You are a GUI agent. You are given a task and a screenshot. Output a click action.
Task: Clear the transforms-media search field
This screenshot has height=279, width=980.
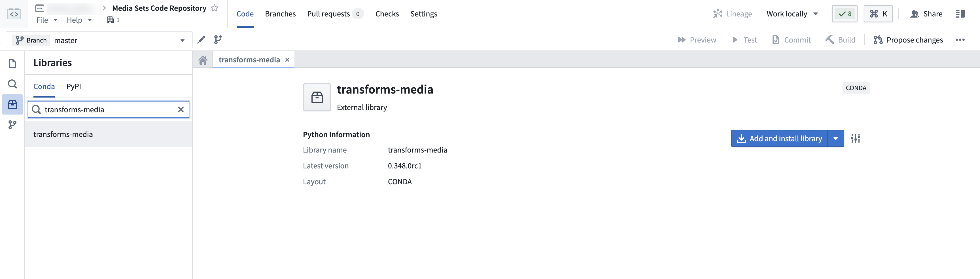pyautogui.click(x=181, y=110)
